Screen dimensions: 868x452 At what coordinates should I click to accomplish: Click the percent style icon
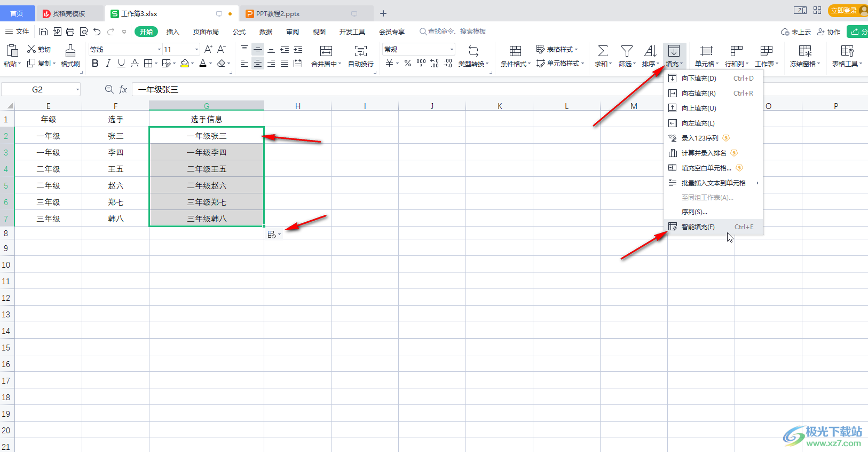click(408, 63)
